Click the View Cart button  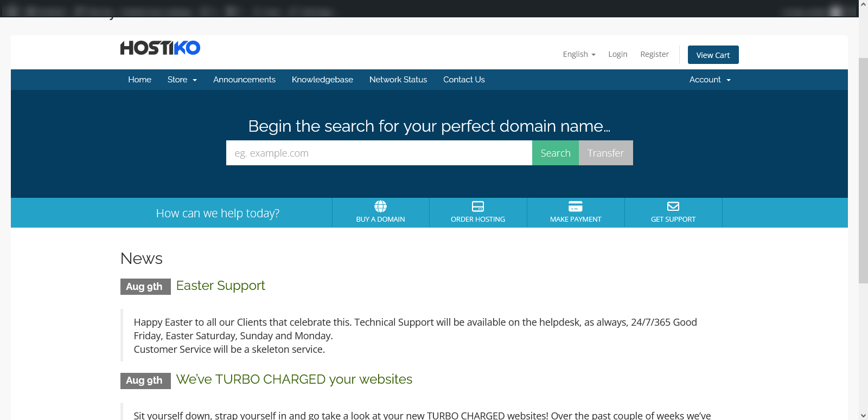pos(713,55)
